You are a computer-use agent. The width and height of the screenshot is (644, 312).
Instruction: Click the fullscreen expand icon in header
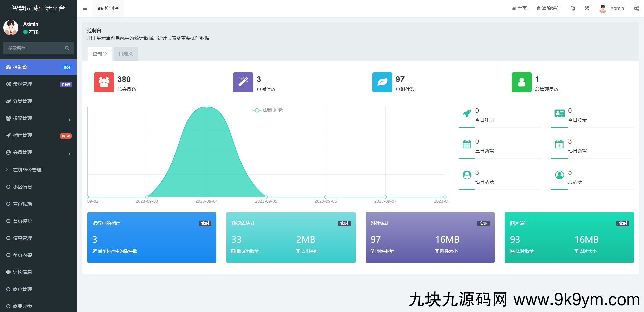(x=587, y=8)
